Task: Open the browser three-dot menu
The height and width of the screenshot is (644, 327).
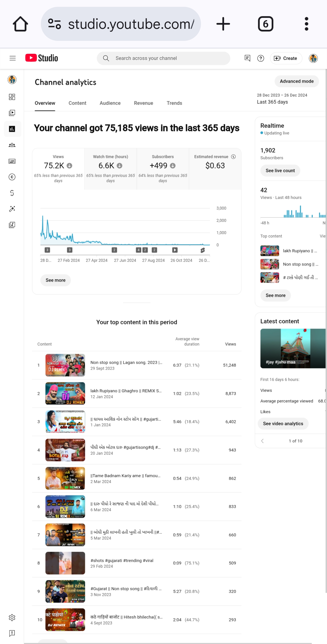Action: [x=307, y=24]
